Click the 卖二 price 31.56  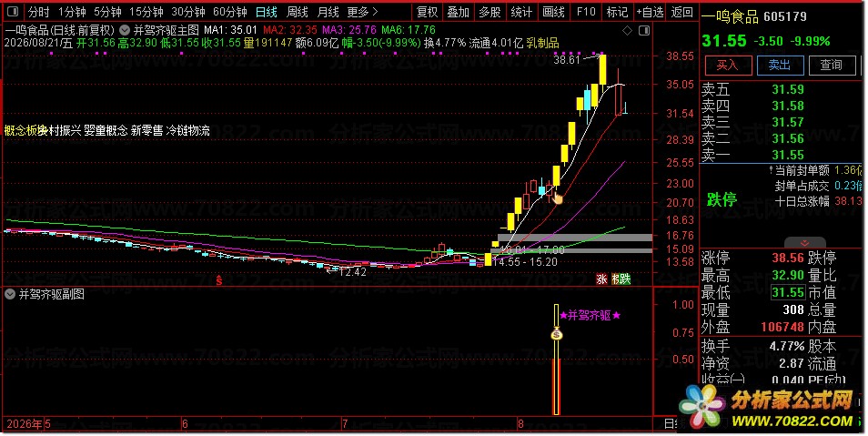[788, 138]
